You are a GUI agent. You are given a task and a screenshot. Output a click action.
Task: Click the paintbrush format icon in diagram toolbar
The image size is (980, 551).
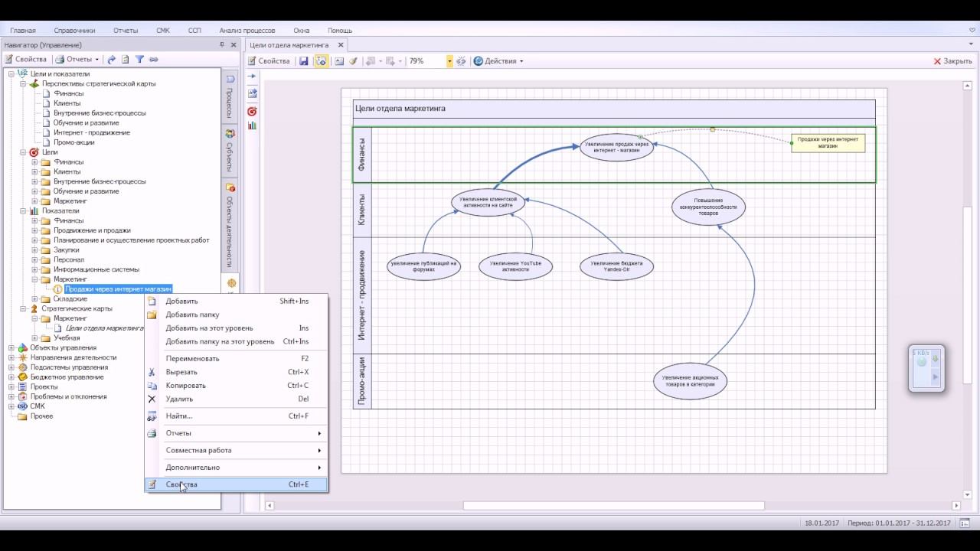[353, 61]
